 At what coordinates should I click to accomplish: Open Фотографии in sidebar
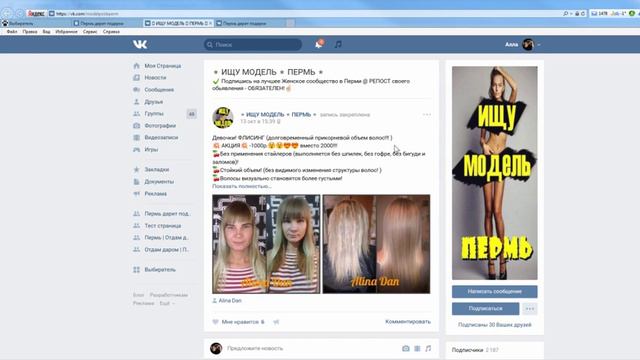point(160,126)
